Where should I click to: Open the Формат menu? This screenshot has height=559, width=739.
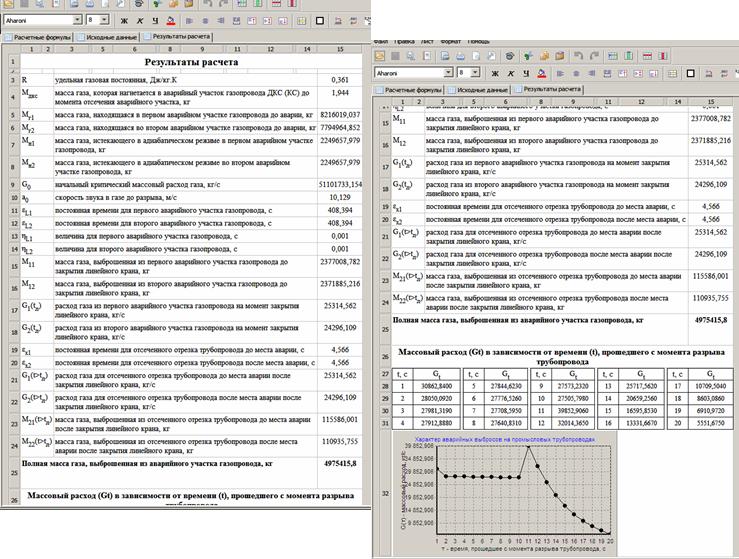pos(451,42)
